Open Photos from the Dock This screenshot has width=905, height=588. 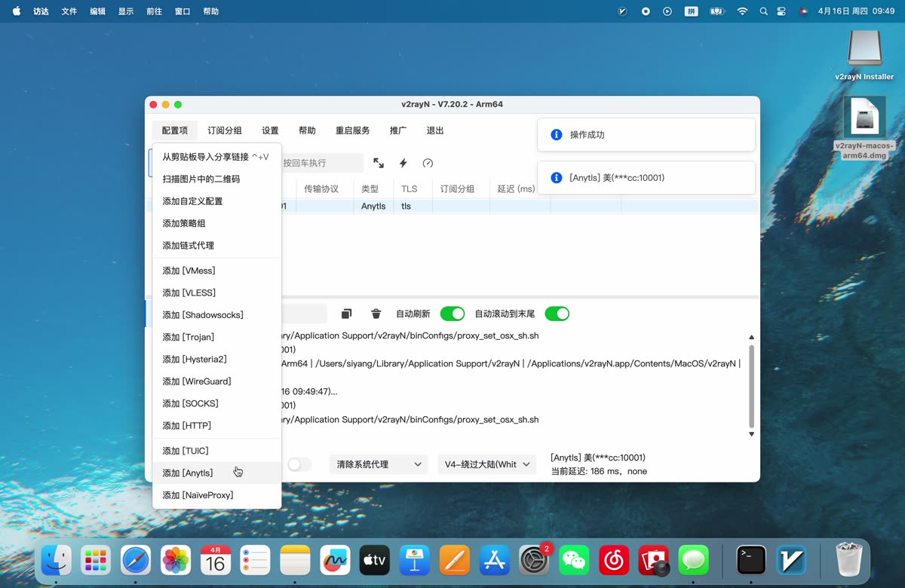(x=176, y=560)
